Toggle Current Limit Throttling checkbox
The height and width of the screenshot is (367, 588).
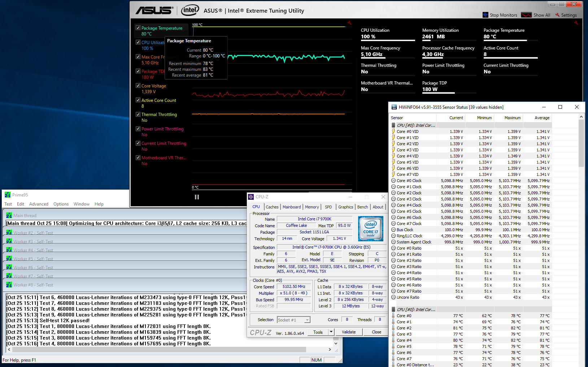[x=138, y=143]
